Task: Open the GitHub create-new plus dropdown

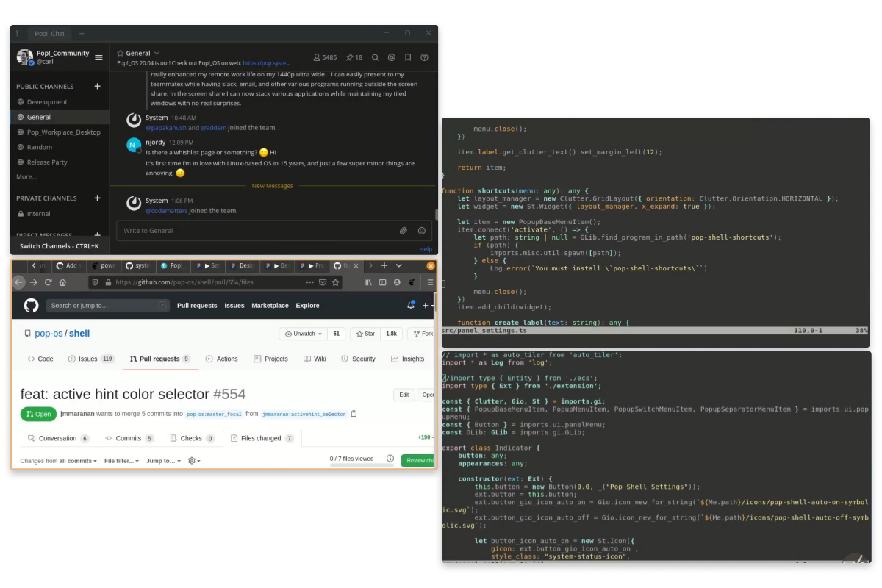Action: tap(427, 306)
